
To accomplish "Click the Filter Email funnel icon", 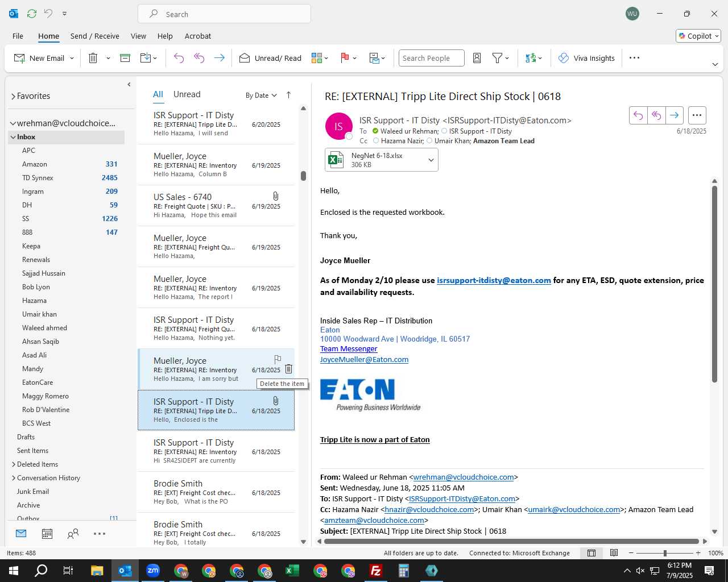I will [x=497, y=58].
